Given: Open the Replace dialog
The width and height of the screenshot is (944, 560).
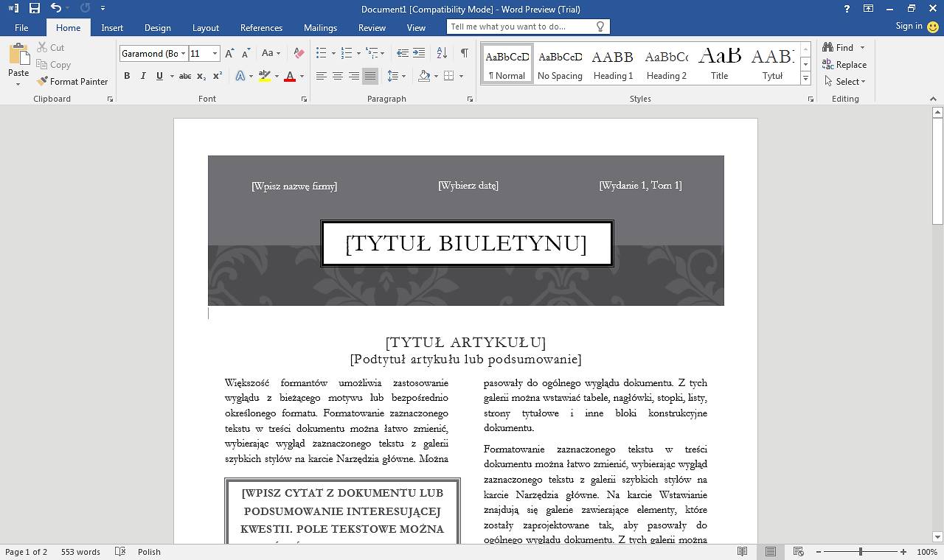Looking at the screenshot, I should pos(844,64).
